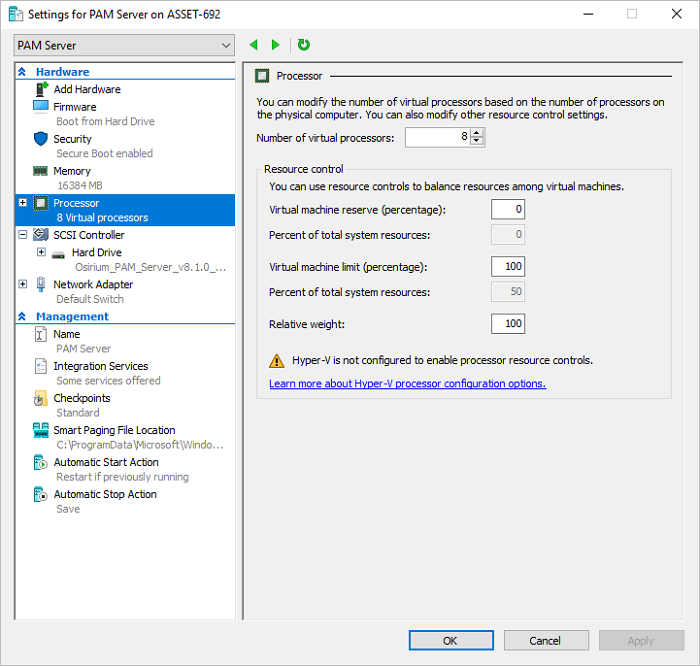Click 'Boot from Hard Drive' text
700x666 pixels.
[x=105, y=121]
